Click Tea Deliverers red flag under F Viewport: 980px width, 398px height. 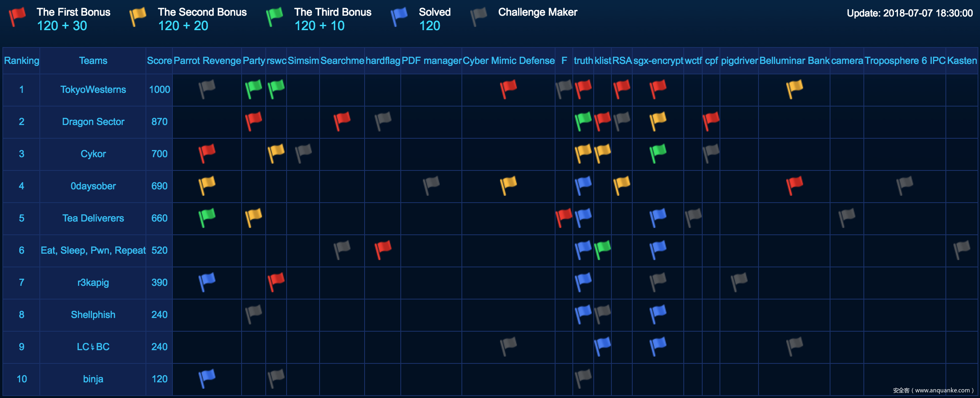pyautogui.click(x=564, y=218)
